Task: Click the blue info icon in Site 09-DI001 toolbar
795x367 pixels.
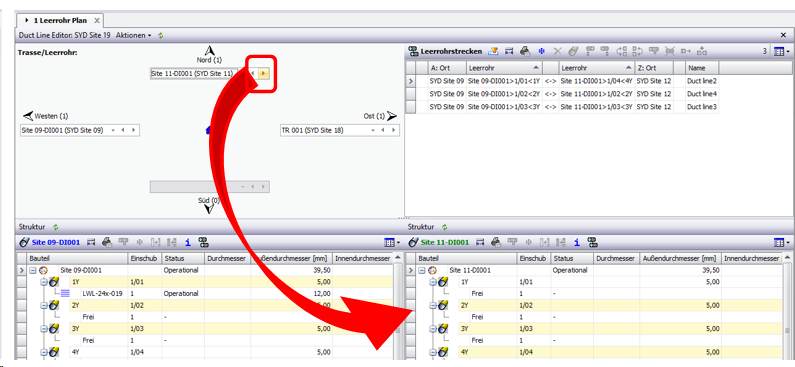Action: (x=188, y=242)
